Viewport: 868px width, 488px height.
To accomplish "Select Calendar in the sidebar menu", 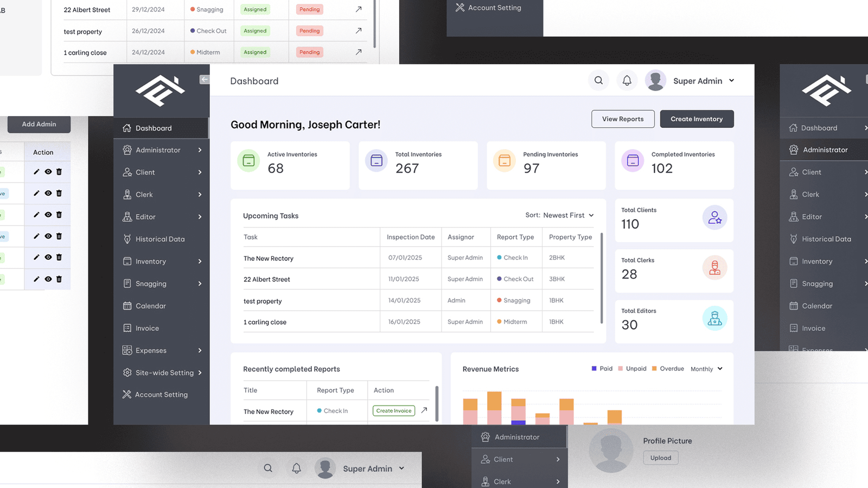I will [151, 306].
